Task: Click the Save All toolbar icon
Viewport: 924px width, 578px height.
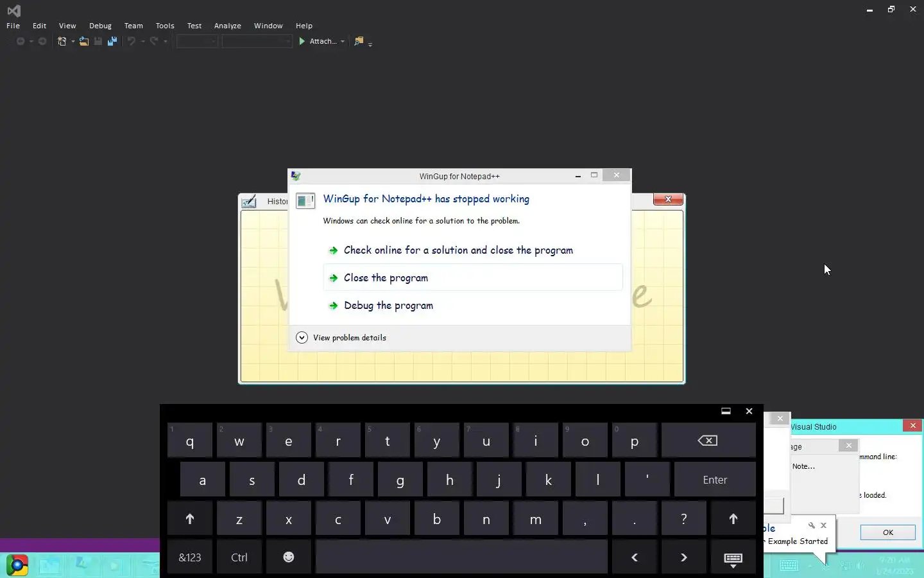Action: click(x=112, y=41)
